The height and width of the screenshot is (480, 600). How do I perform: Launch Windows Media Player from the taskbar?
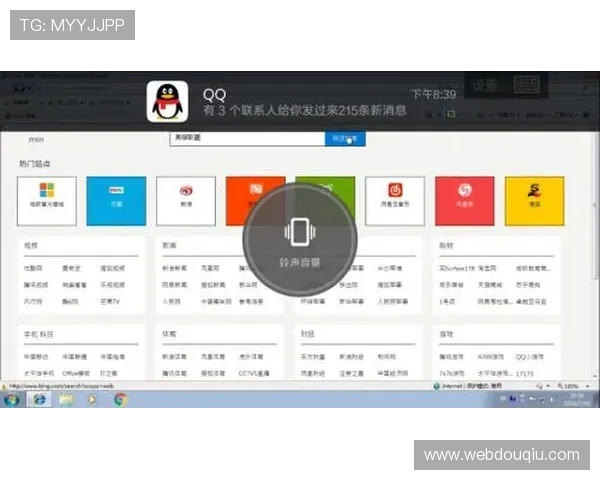coord(92,400)
